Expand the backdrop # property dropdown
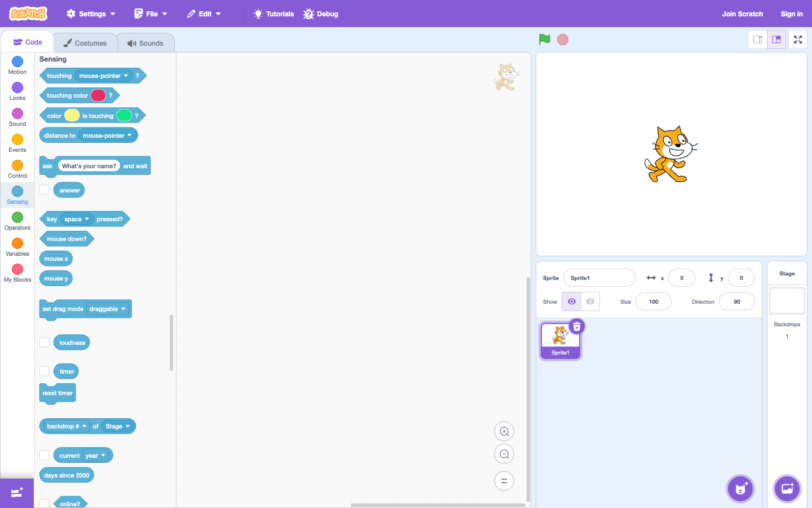 [x=66, y=426]
